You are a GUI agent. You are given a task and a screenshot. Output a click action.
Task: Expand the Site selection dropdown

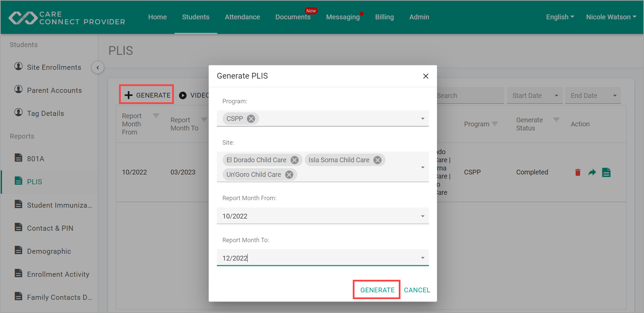pos(423,167)
